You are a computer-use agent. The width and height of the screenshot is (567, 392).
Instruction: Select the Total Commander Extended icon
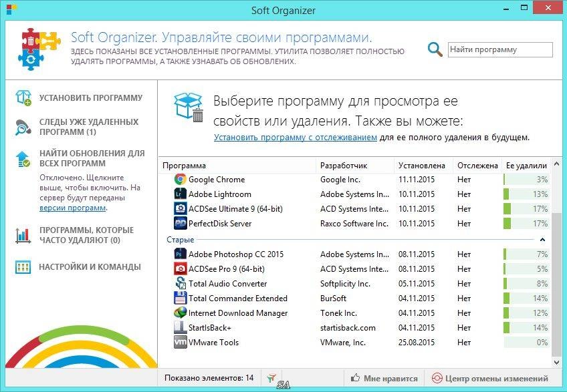click(180, 298)
